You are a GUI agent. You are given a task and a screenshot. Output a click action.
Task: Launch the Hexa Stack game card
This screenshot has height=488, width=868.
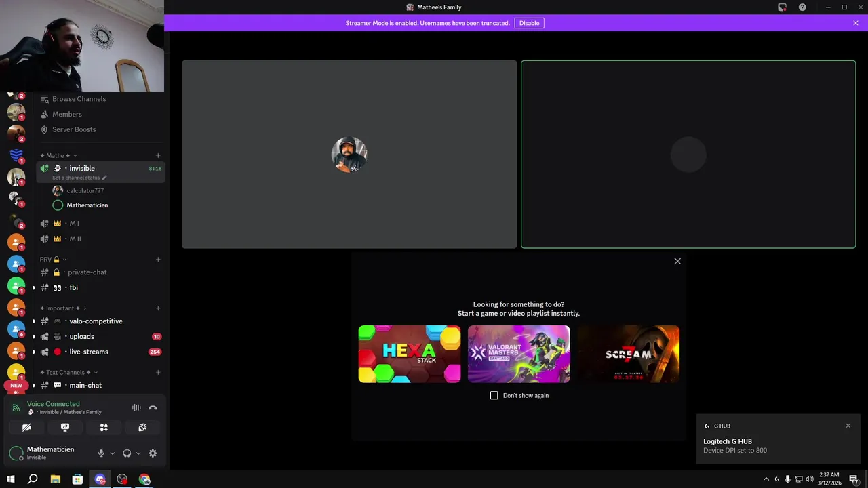pyautogui.click(x=410, y=354)
